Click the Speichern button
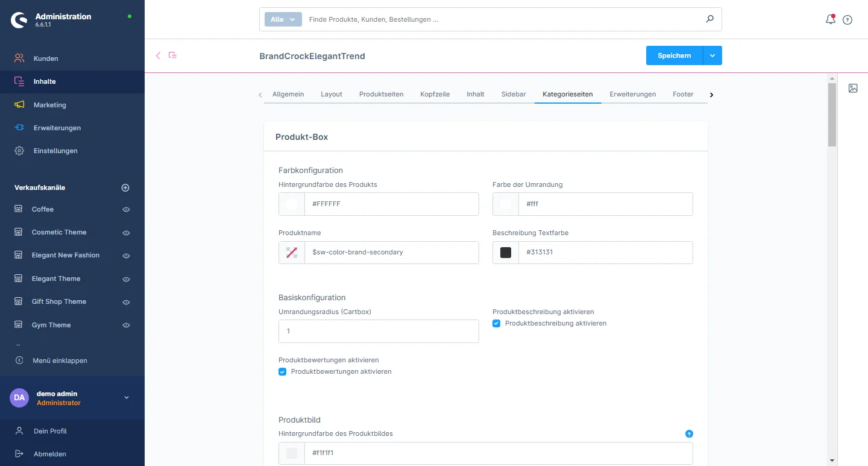 coord(674,55)
